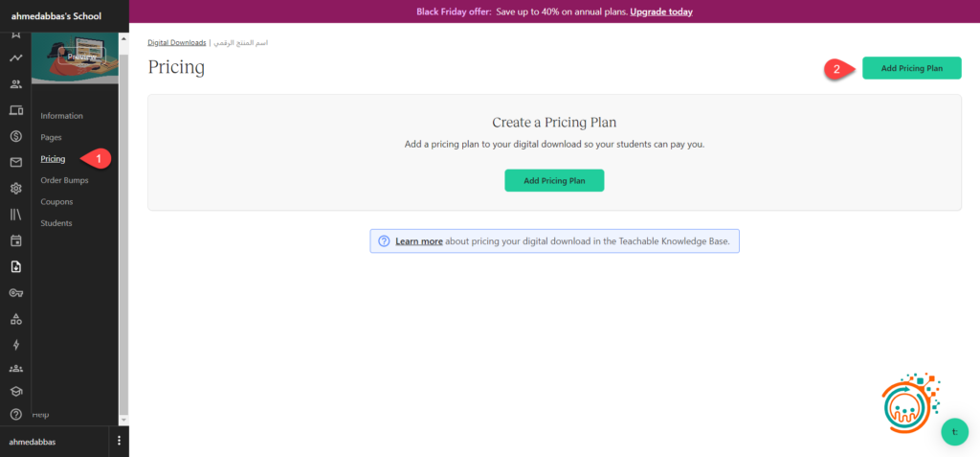Open the analytics trend line icon
Image resolution: width=980 pixels, height=457 pixels.
point(16,58)
